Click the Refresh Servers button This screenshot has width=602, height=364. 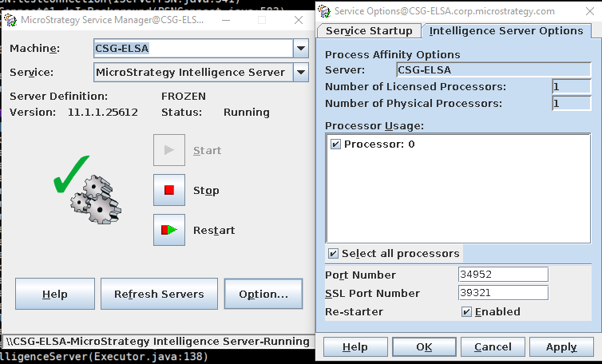point(159,294)
